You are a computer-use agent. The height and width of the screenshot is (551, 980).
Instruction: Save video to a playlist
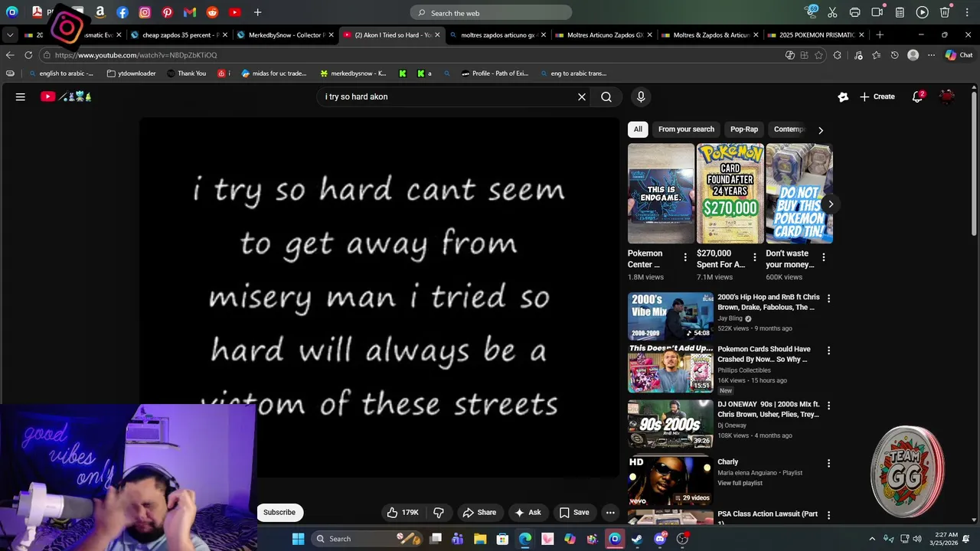(574, 513)
